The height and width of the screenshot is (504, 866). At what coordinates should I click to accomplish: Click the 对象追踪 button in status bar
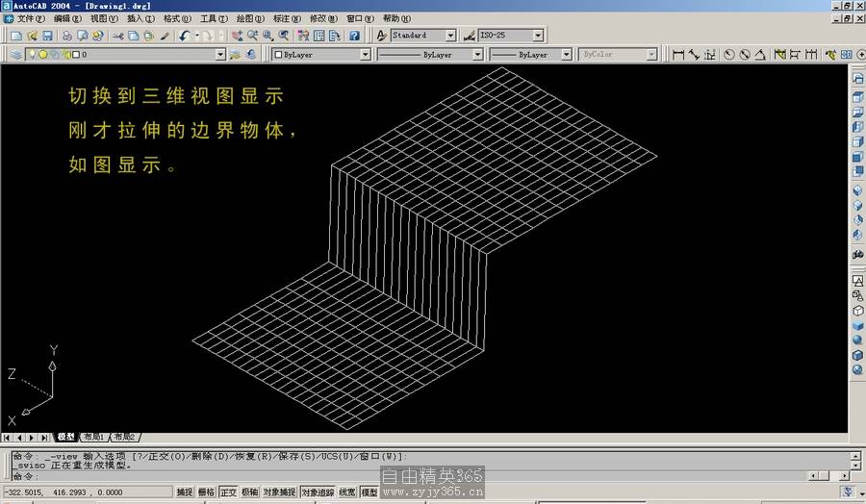(x=318, y=491)
